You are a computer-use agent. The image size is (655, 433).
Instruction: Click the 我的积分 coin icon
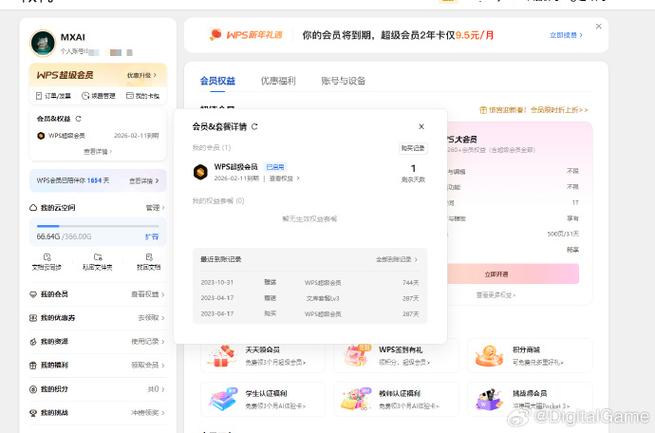point(33,389)
